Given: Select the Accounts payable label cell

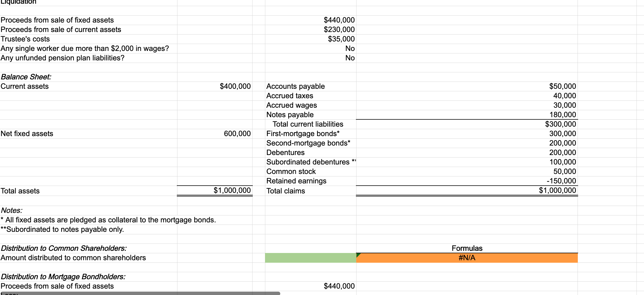Looking at the screenshot, I should coord(295,86).
